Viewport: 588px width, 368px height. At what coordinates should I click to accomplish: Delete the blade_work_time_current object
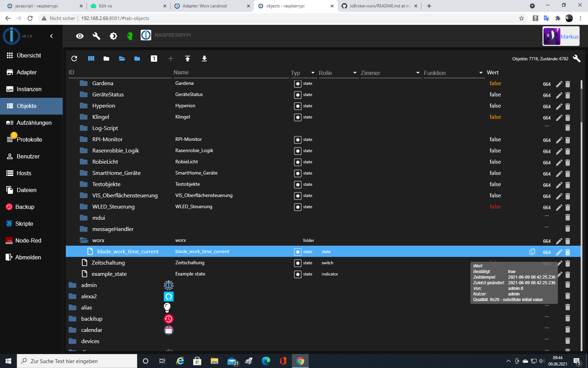point(568,252)
